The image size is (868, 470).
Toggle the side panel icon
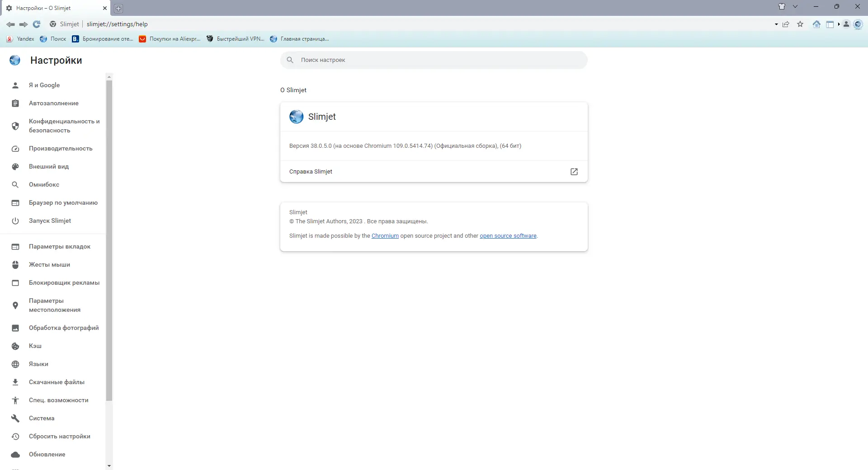pyautogui.click(x=830, y=24)
